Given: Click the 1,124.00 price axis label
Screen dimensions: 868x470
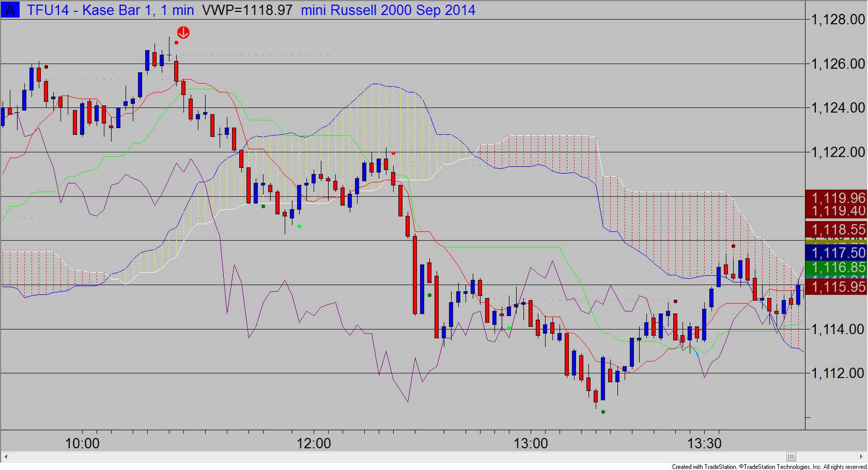Looking at the screenshot, I should pos(838,108).
